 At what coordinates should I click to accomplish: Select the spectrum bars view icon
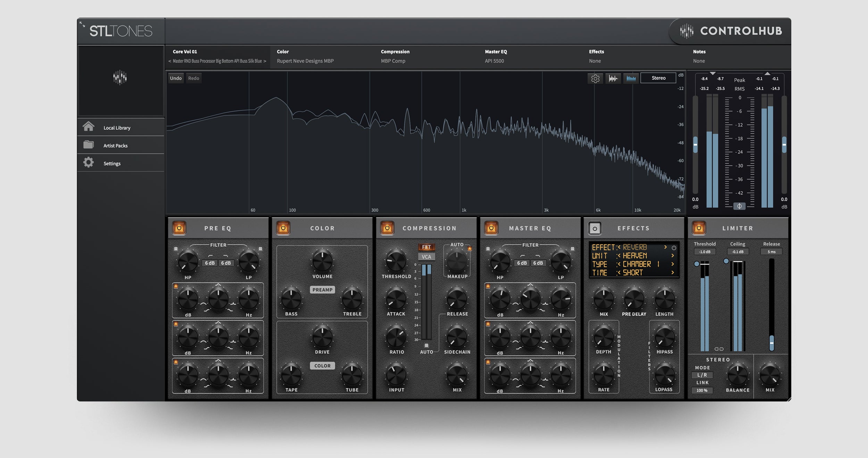click(631, 78)
